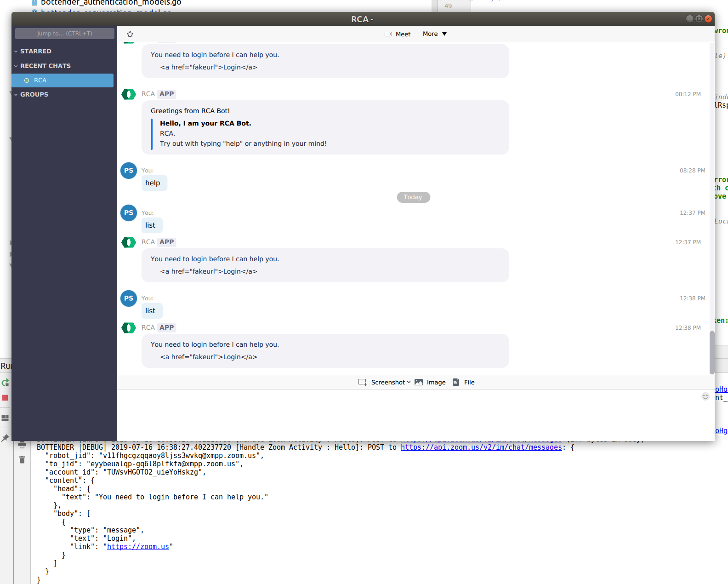Viewport: 728px width, 584px height.
Task: Click the print icon in IDE console gutter
Action: 22,445
